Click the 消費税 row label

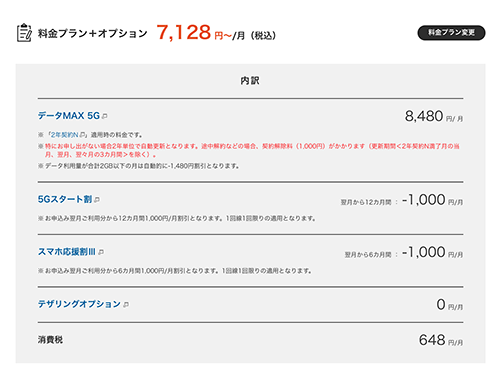point(50,340)
